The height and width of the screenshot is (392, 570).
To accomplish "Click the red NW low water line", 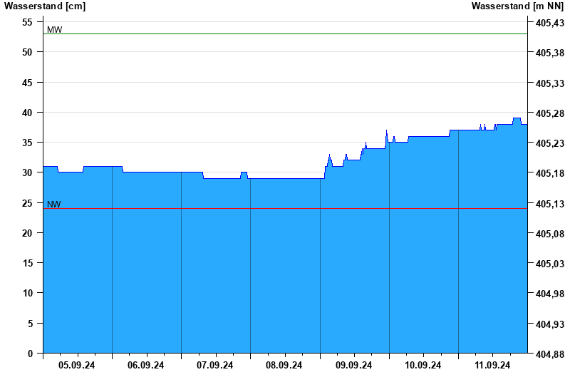I will pyautogui.click(x=286, y=209).
